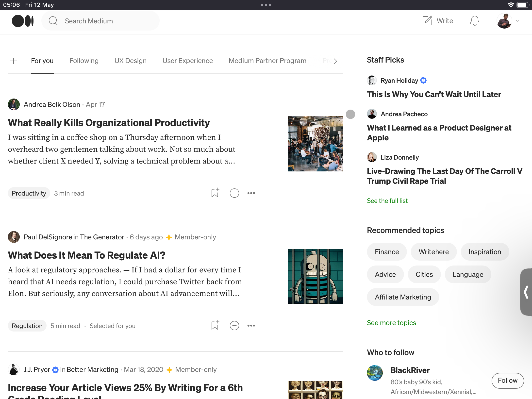
Task: Select the Inspiration topic
Action: tap(485, 252)
